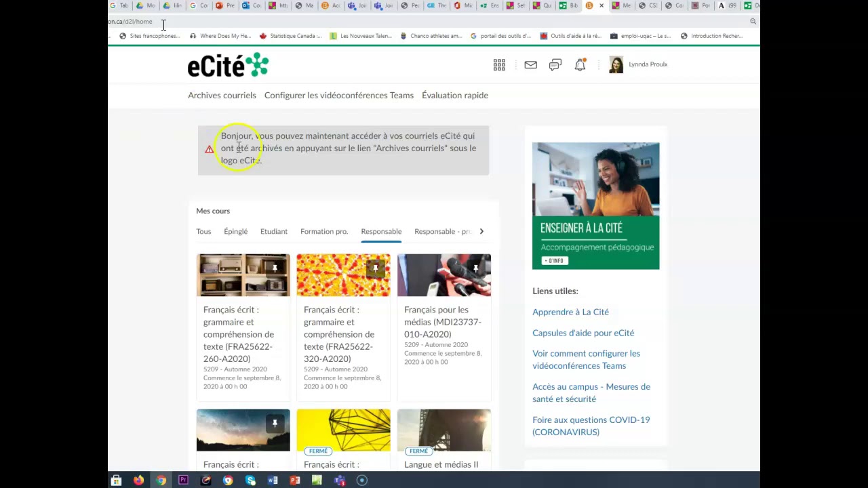Viewport: 868px width, 488px height.
Task: Click the circular Cortana-style icon in the taskbar
Action: click(x=362, y=481)
